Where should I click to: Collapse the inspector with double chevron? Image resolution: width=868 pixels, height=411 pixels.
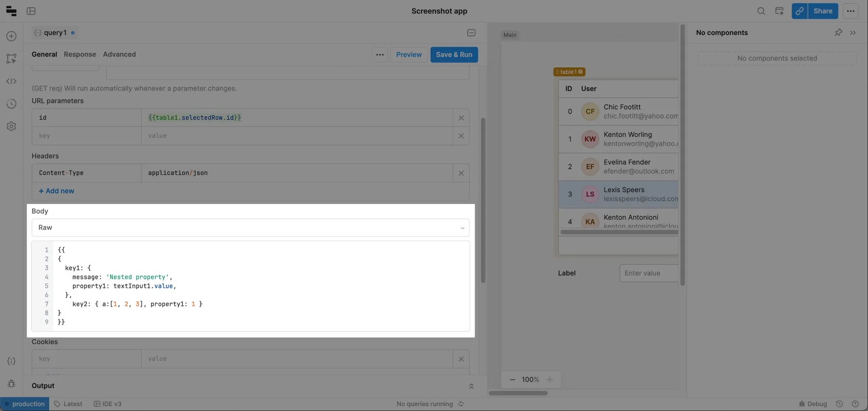[x=853, y=33]
